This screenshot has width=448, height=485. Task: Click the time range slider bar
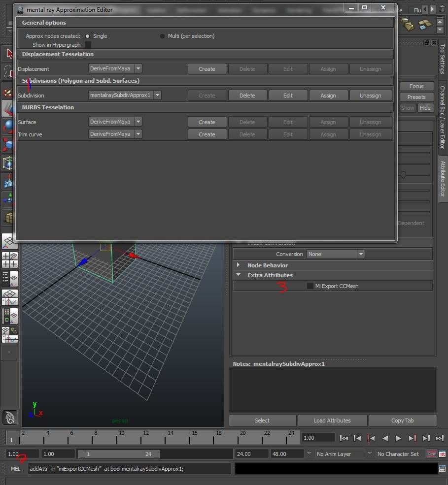tap(119, 454)
